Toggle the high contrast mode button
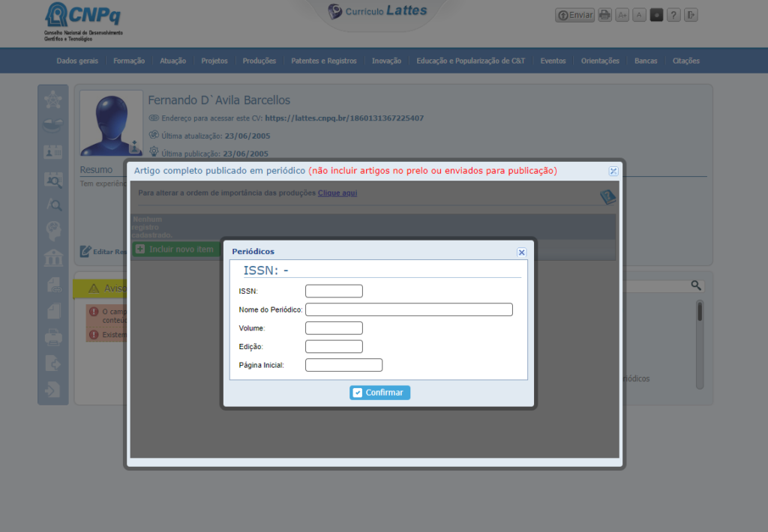The width and height of the screenshot is (768, 532). tap(656, 15)
